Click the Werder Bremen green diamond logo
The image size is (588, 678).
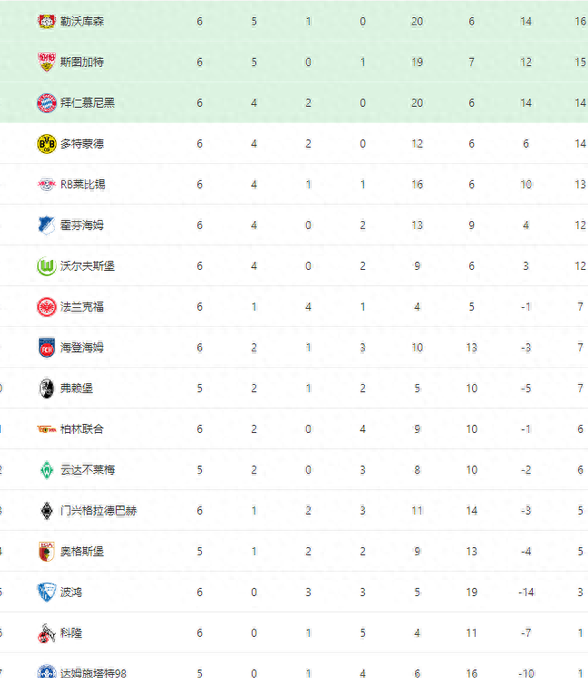[x=46, y=470]
